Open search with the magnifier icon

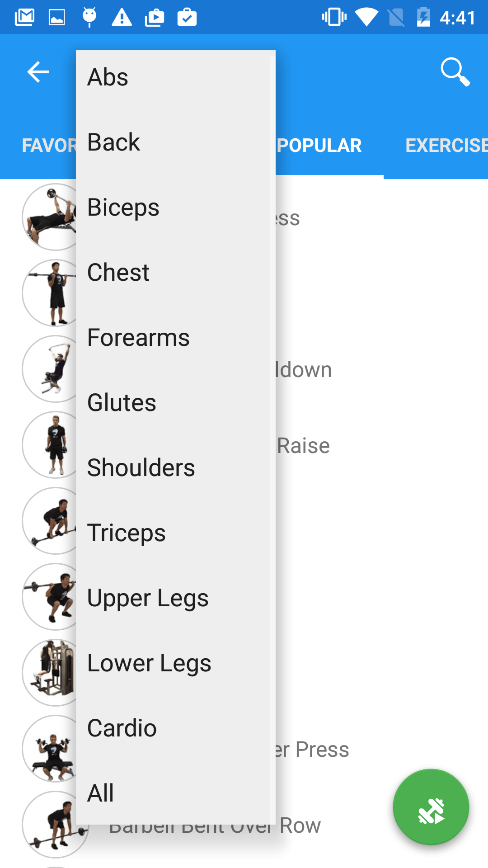(455, 72)
